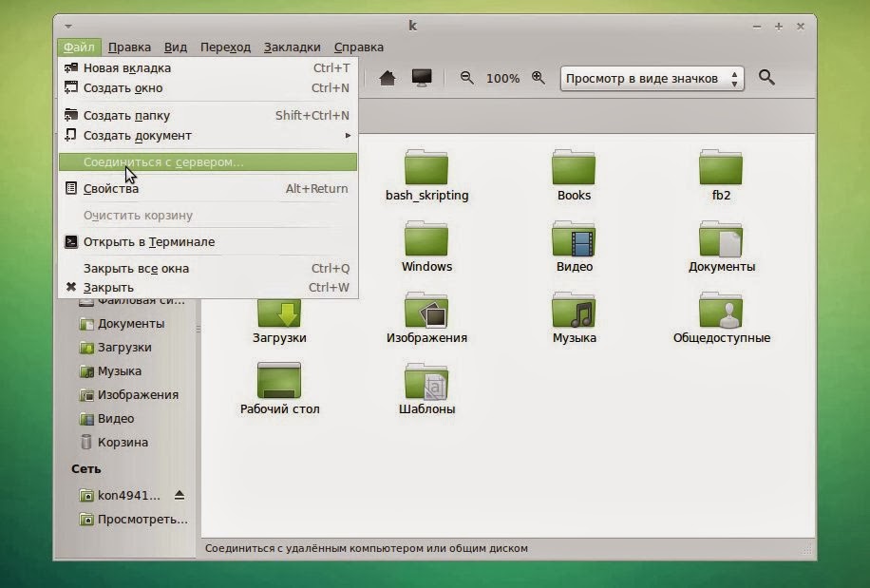Screen dimensions: 870x588
Task: Click the Сеть sidebar section header
Action: point(86,469)
